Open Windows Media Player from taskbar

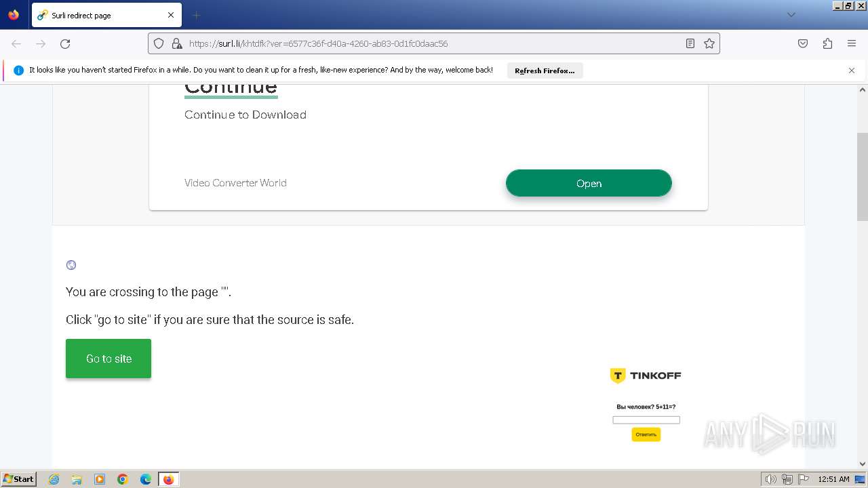pyautogui.click(x=100, y=479)
